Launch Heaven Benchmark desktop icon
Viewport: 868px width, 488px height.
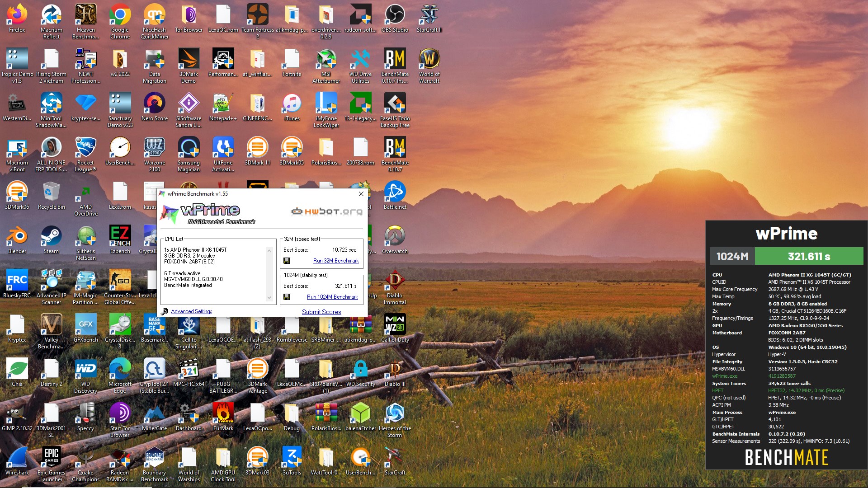coord(86,21)
